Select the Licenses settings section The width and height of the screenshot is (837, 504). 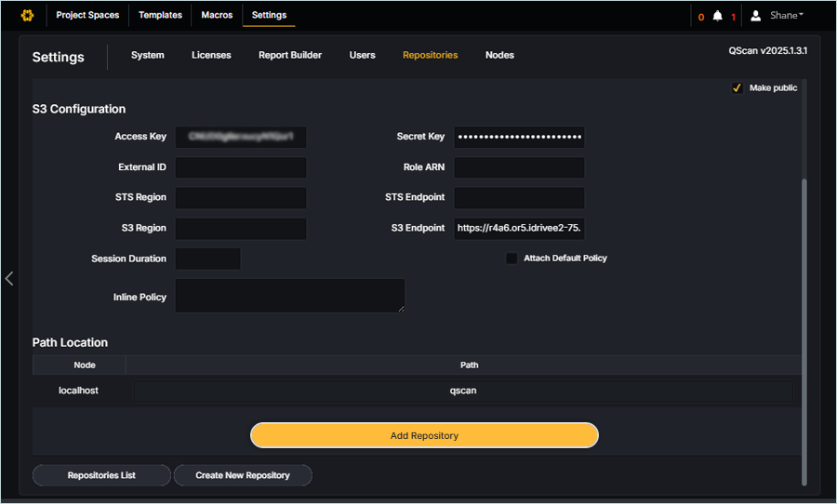(211, 56)
